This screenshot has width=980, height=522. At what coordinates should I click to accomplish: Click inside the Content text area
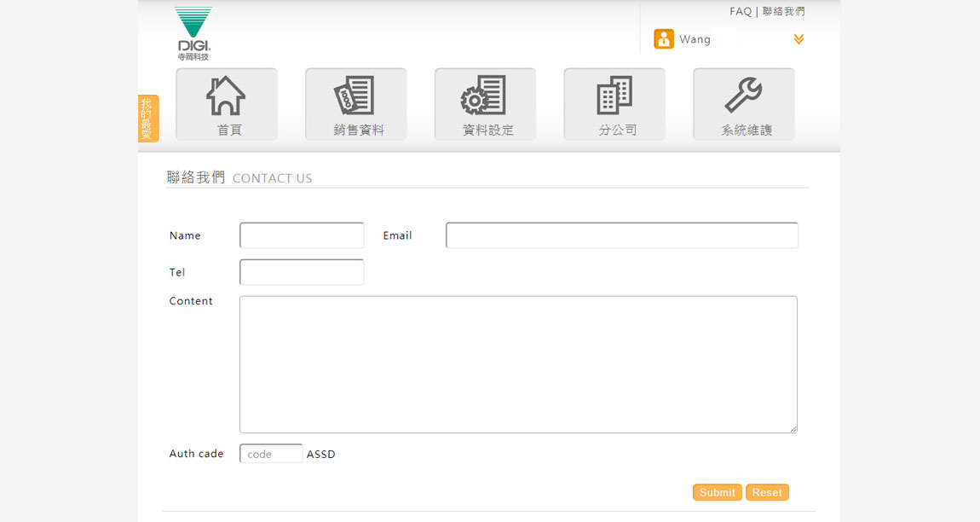(518, 364)
